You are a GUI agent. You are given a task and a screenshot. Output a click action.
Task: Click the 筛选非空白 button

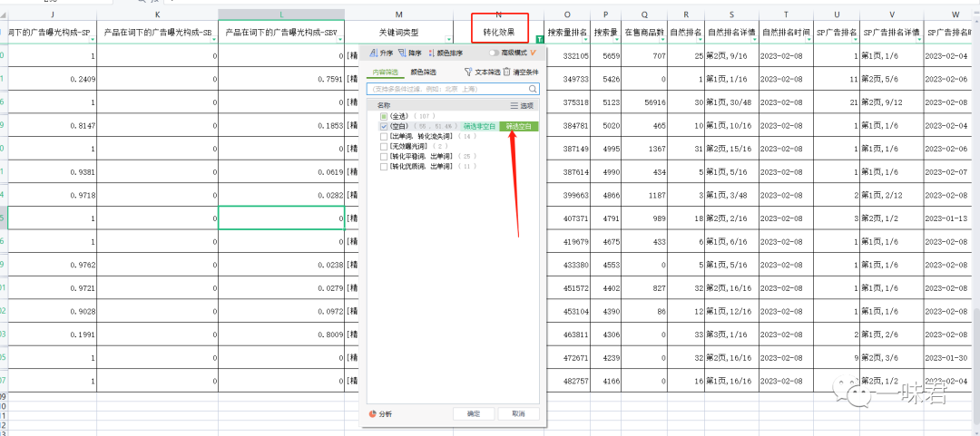480,126
